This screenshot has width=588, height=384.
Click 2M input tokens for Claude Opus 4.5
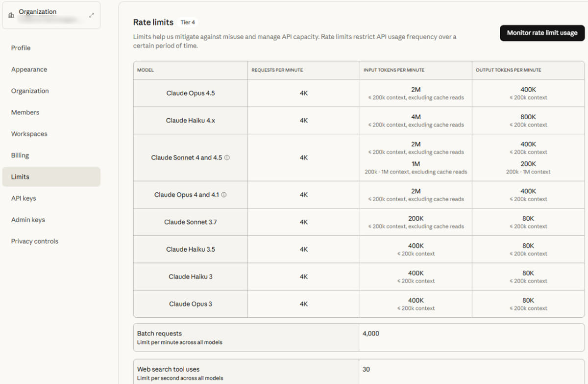416,90
